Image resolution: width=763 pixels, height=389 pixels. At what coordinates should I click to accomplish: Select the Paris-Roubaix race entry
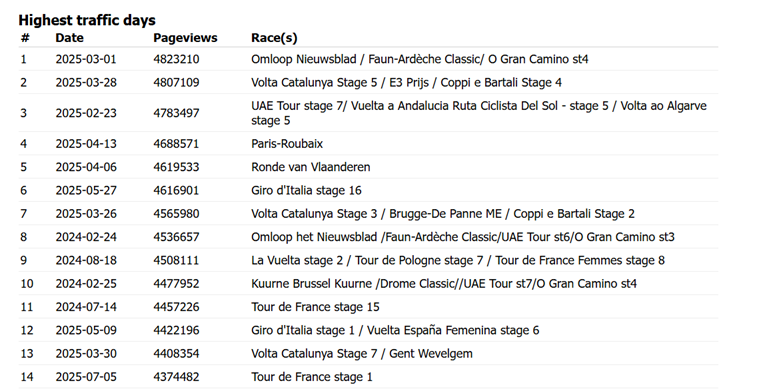click(287, 144)
